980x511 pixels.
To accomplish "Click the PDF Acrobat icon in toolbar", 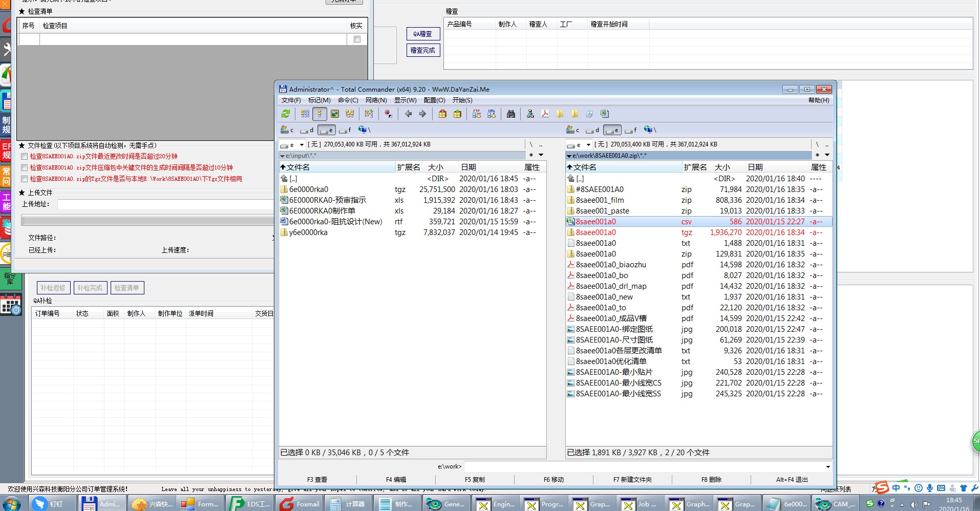I will tap(545, 114).
